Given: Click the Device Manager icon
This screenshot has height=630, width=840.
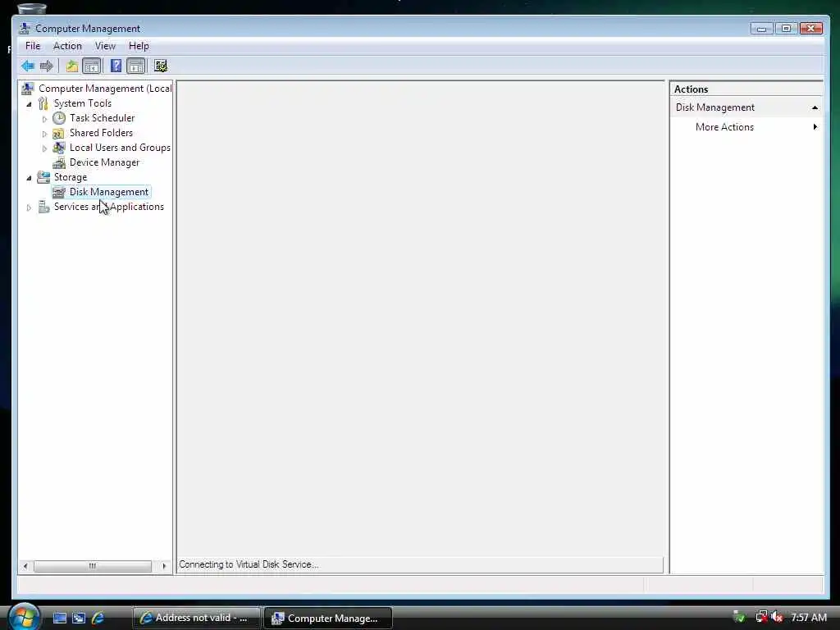Looking at the screenshot, I should (59, 162).
